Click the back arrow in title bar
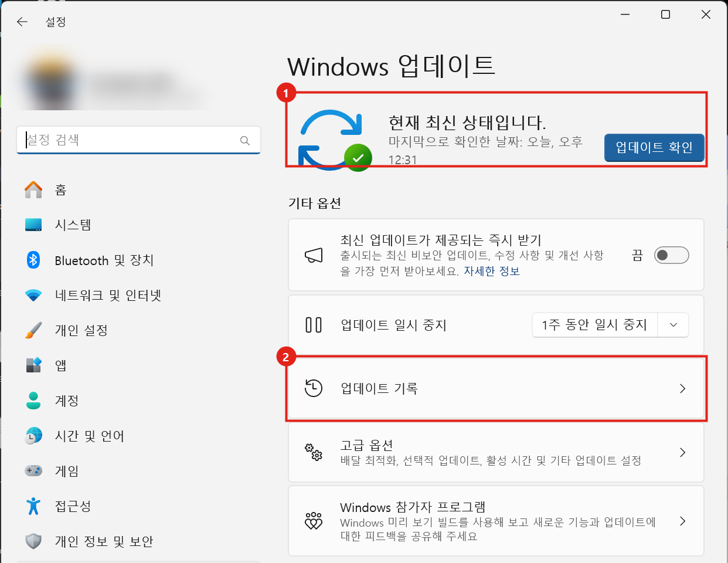 [22, 22]
